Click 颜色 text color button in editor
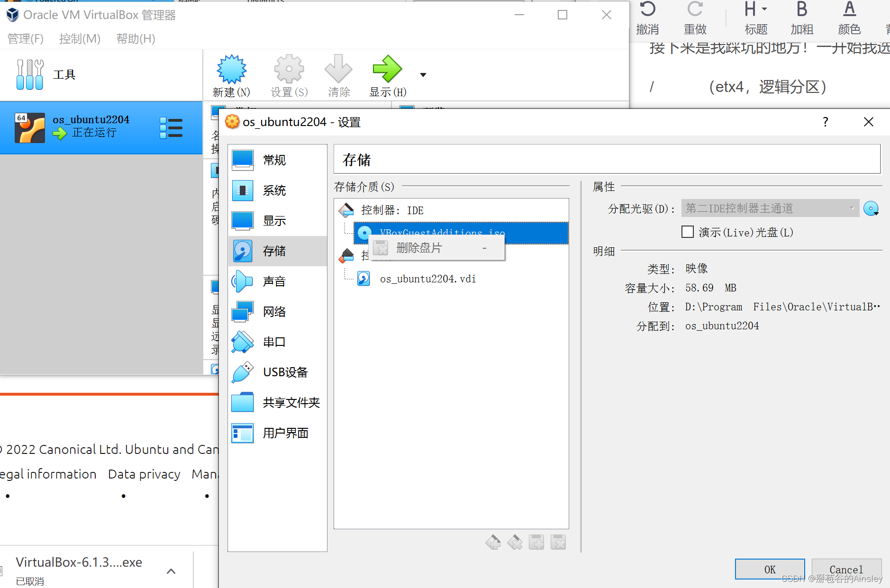 coord(849,18)
